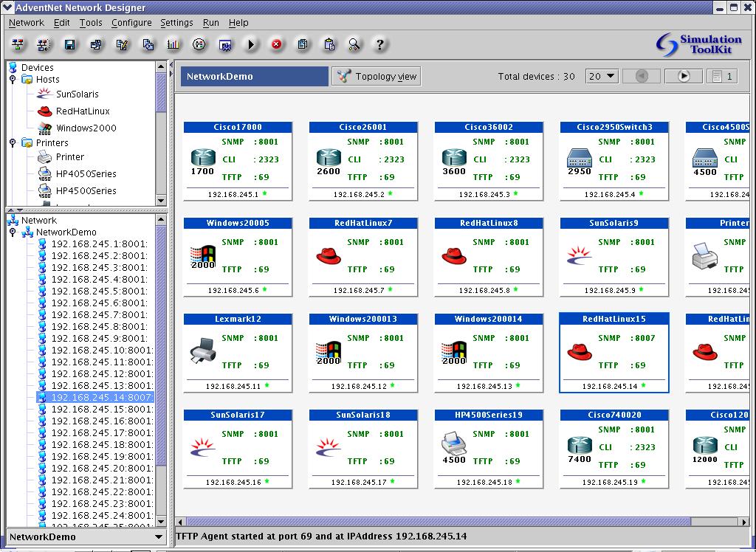Click the HP4050Series printer icon in tree
This screenshot has height=552, width=756.
(x=45, y=173)
